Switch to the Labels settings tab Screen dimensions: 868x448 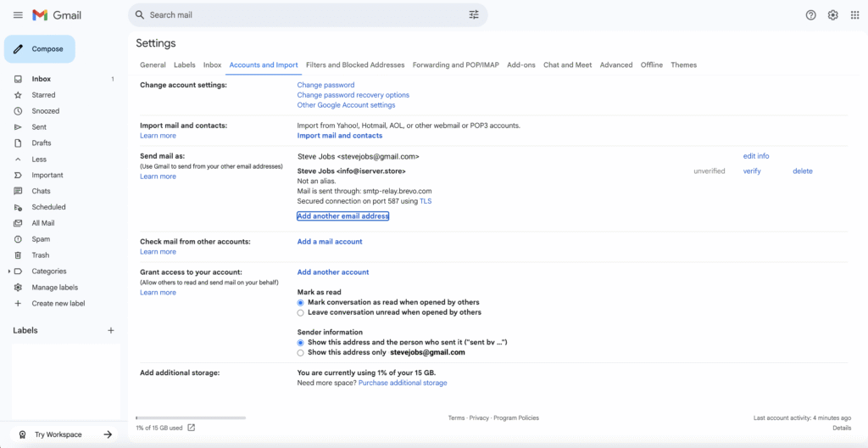(184, 64)
